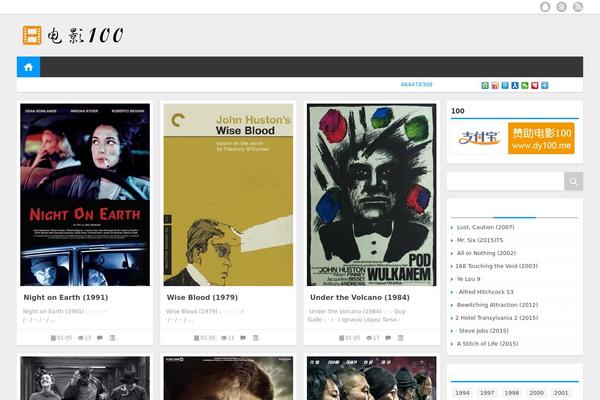Open Hotel Transylvania 2 (2015) link

coord(497,318)
